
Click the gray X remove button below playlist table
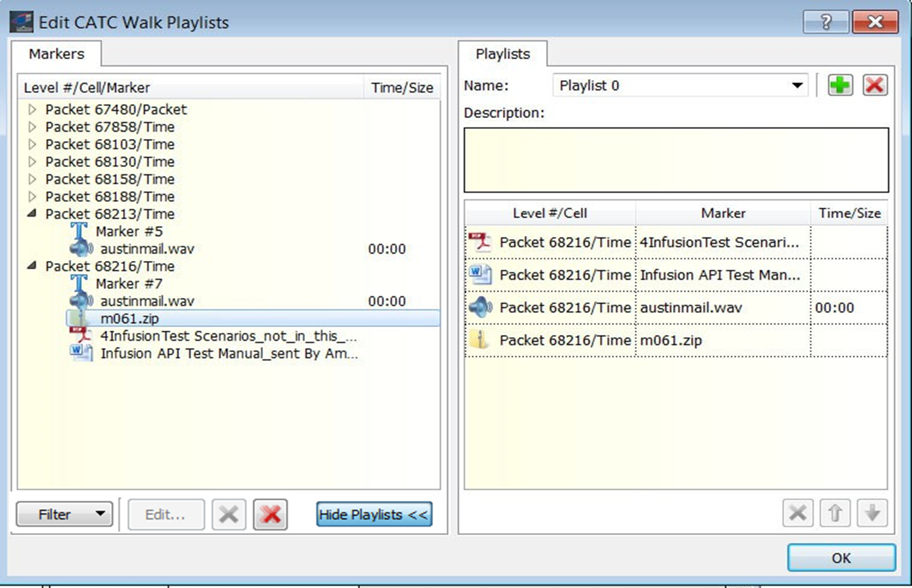798,513
